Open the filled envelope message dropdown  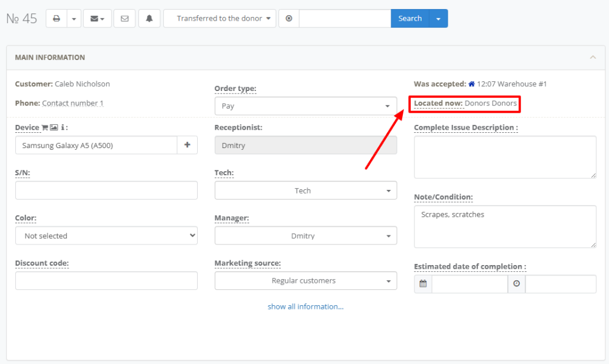tap(97, 18)
